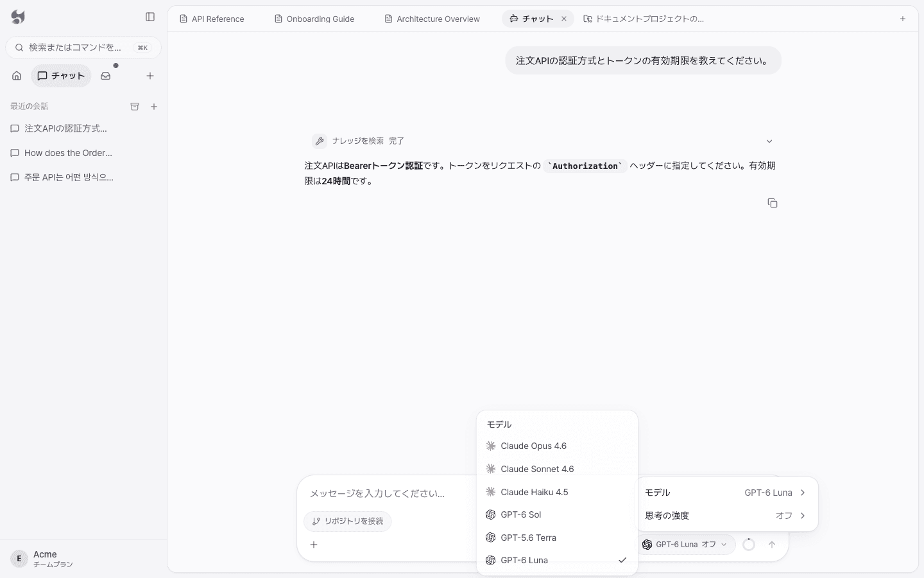Click the Authorization code snippet

click(x=585, y=166)
